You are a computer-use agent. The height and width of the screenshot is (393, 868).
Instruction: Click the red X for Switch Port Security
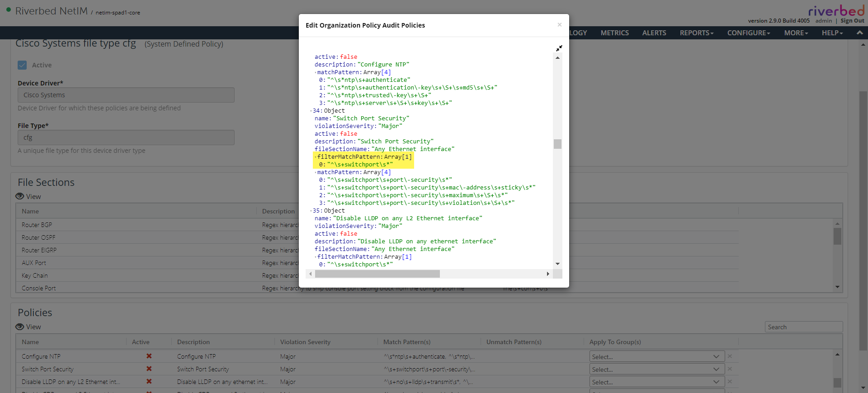point(149,369)
